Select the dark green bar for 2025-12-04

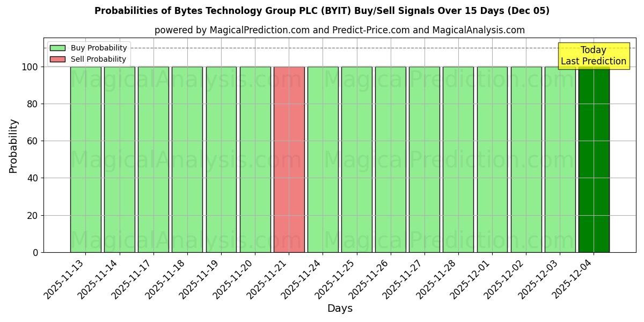[x=594, y=158]
